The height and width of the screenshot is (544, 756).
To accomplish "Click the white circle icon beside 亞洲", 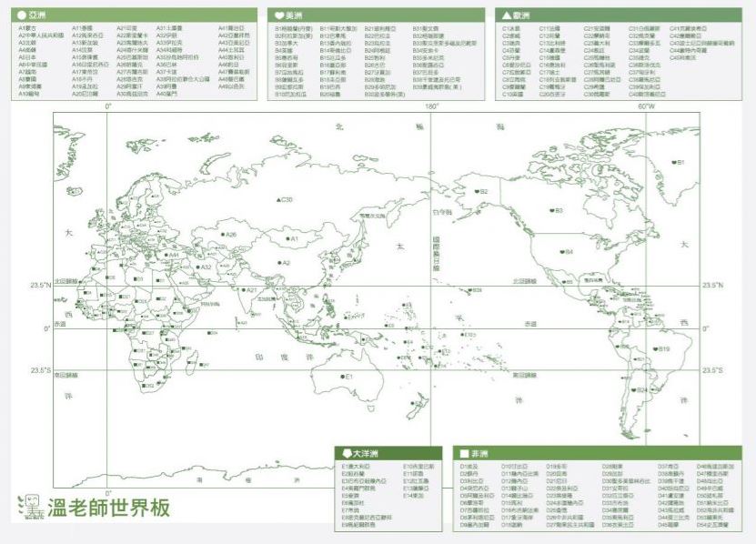I will (x=22, y=15).
